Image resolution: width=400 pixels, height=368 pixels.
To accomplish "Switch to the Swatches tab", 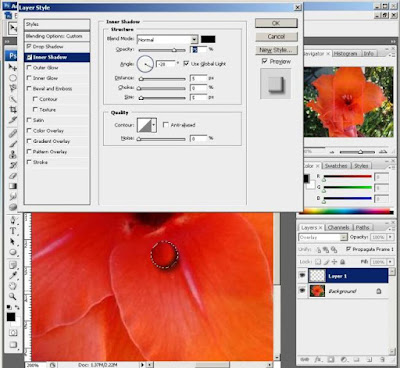I will point(336,166).
